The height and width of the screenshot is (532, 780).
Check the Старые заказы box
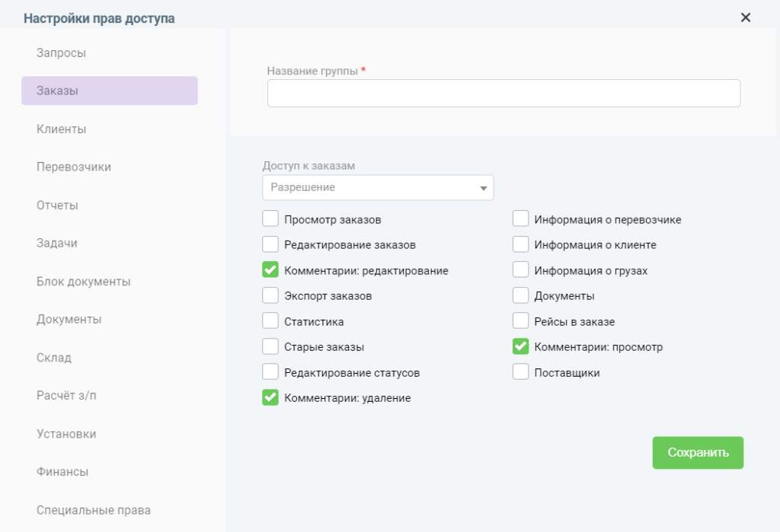click(x=270, y=346)
